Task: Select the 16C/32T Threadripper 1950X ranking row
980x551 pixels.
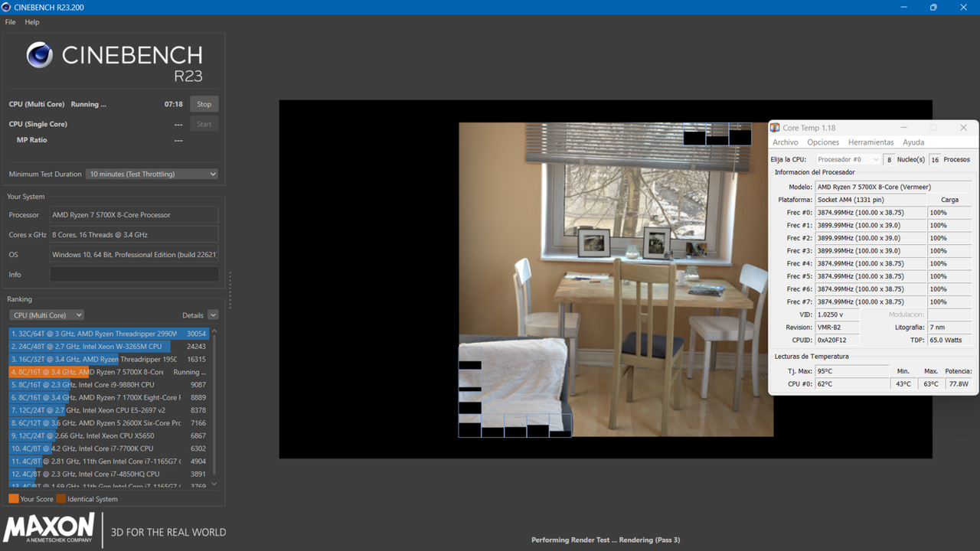Action: pos(108,359)
